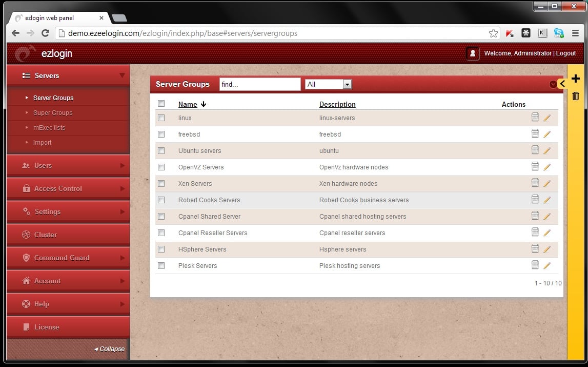Sort the table by the Name column
This screenshot has height=367, width=588.
coord(188,104)
